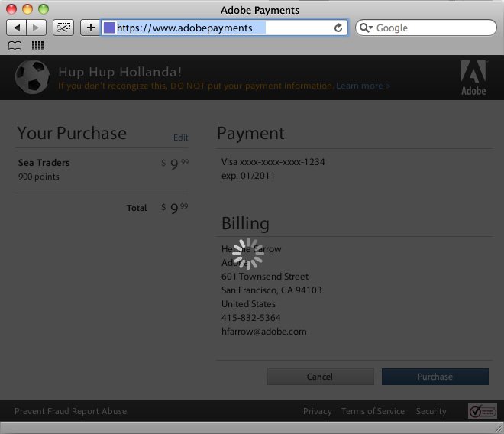Image resolution: width=504 pixels, height=434 pixels.
Task: Click the Your Purchase heading
Action: pyautogui.click(x=72, y=133)
